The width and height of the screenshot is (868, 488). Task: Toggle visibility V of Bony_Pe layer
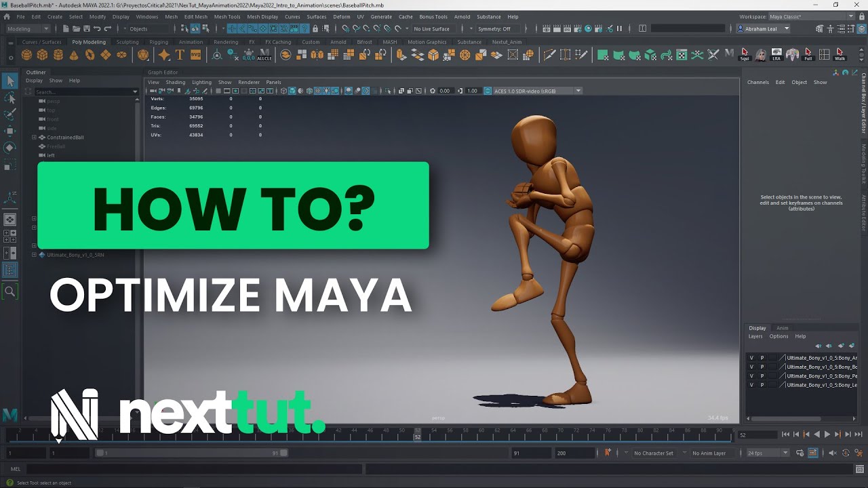tap(751, 375)
